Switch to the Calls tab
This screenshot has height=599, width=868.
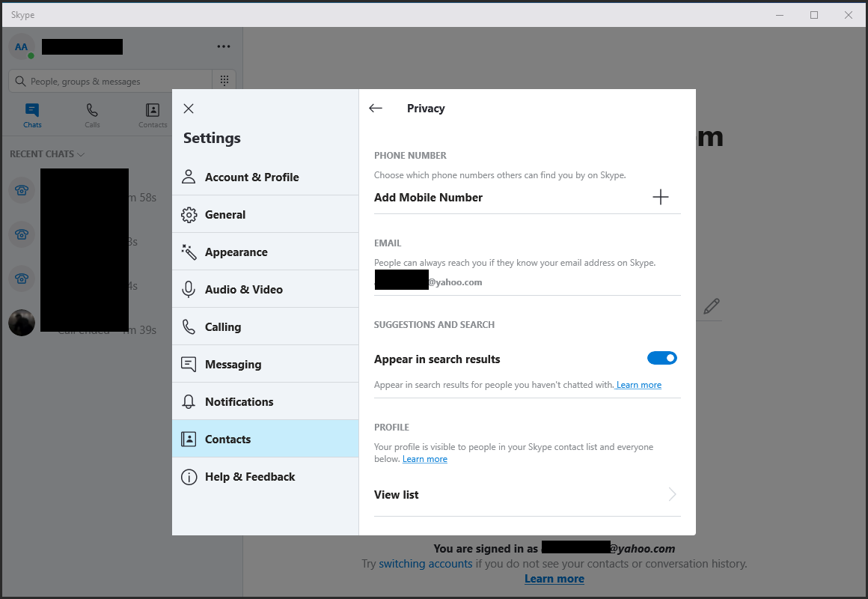93,115
